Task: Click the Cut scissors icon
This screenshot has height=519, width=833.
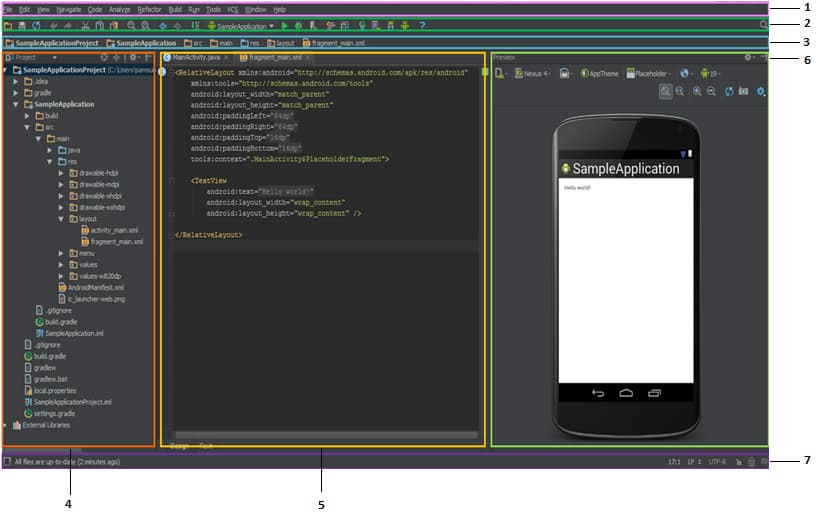Action: click(x=85, y=25)
